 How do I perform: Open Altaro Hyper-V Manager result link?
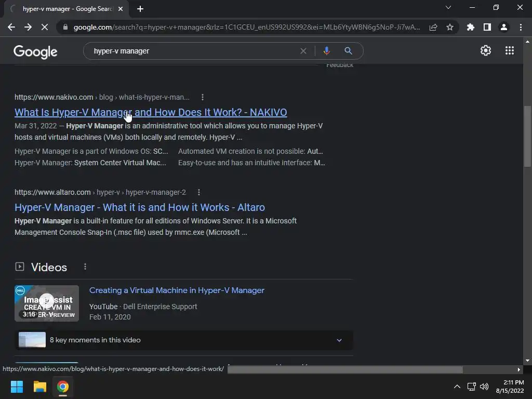coord(140,207)
